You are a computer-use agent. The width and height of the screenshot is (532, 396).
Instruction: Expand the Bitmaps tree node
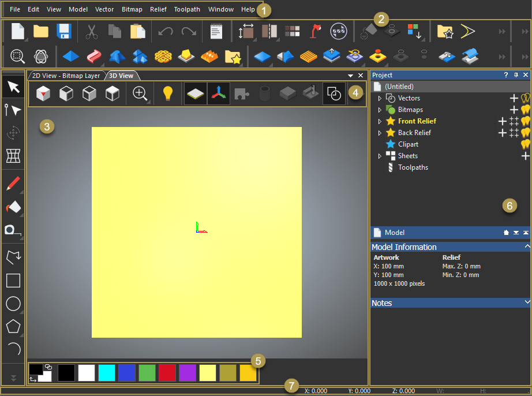[x=380, y=110]
